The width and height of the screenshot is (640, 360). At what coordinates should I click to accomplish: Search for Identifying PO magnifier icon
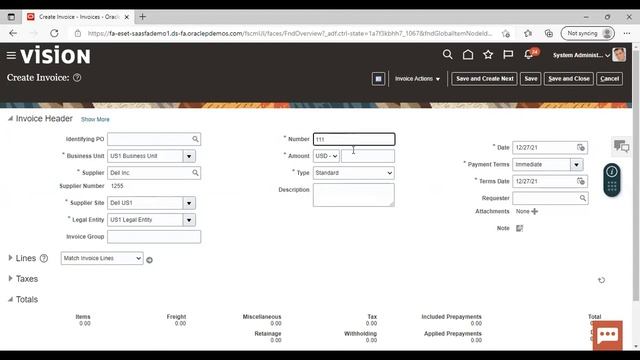[x=196, y=139]
